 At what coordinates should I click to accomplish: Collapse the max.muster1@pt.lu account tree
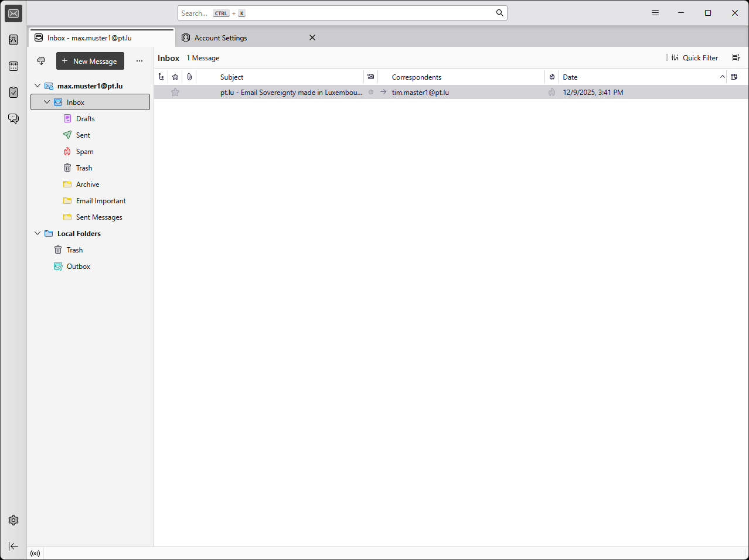(x=38, y=86)
